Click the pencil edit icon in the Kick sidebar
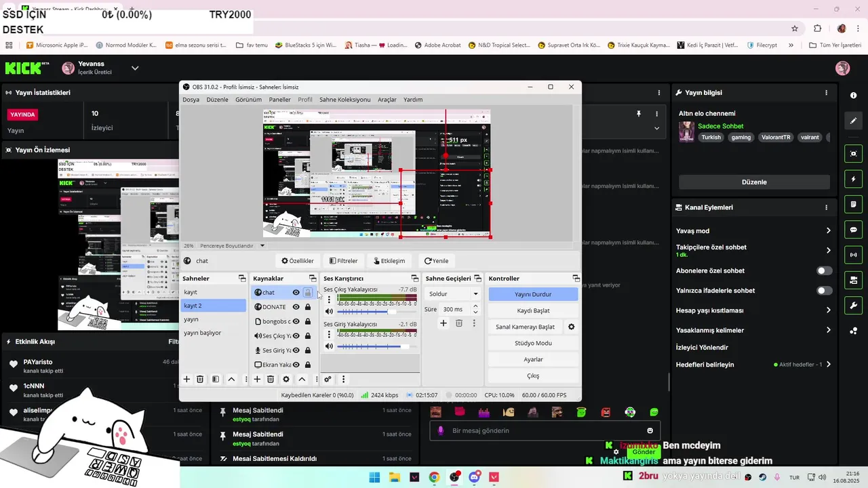This screenshot has width=868, height=488. pos(854,121)
